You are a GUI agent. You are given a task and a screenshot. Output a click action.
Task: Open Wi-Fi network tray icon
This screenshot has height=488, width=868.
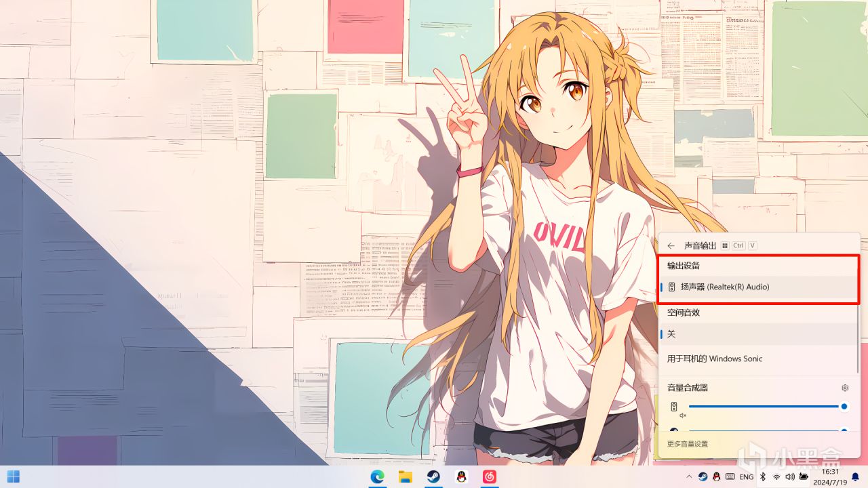coord(776,477)
